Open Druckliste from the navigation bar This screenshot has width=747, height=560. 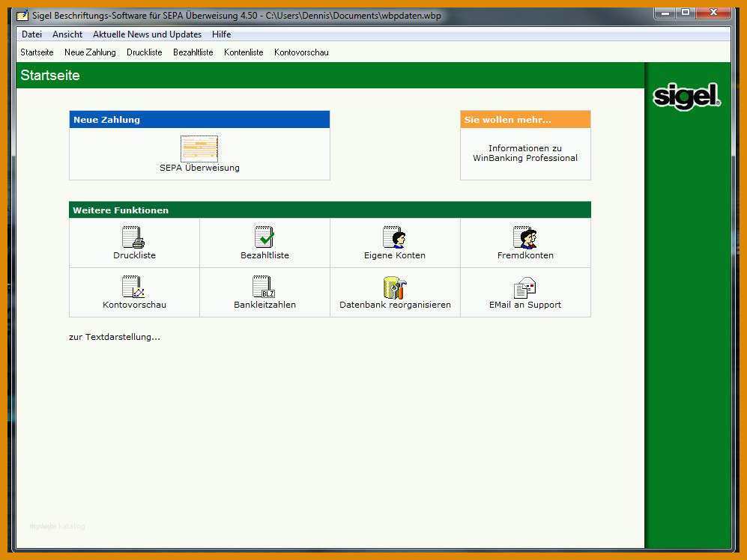pyautogui.click(x=145, y=52)
